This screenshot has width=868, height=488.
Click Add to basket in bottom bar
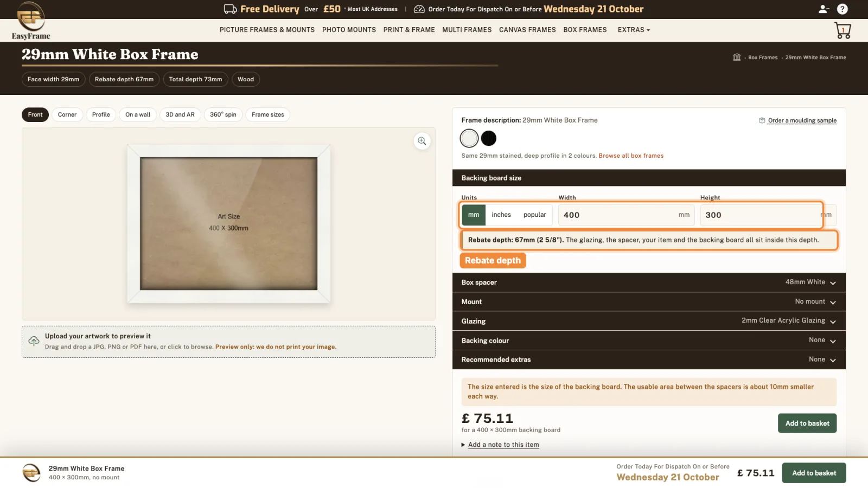click(x=814, y=473)
